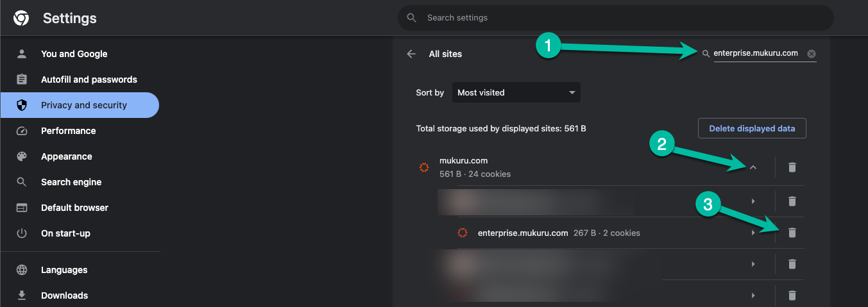This screenshot has height=307, width=868.
Task: Click the person icon beside You and Google
Action: click(x=22, y=54)
